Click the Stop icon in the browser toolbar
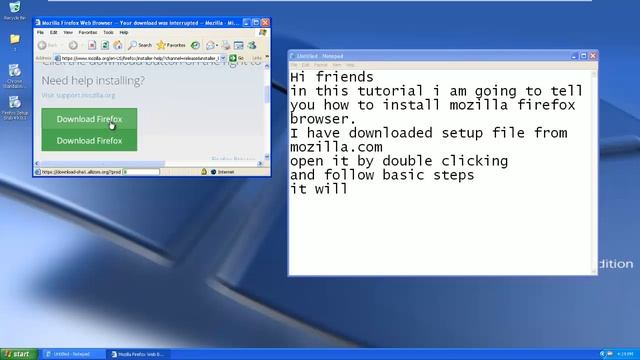 92,45
